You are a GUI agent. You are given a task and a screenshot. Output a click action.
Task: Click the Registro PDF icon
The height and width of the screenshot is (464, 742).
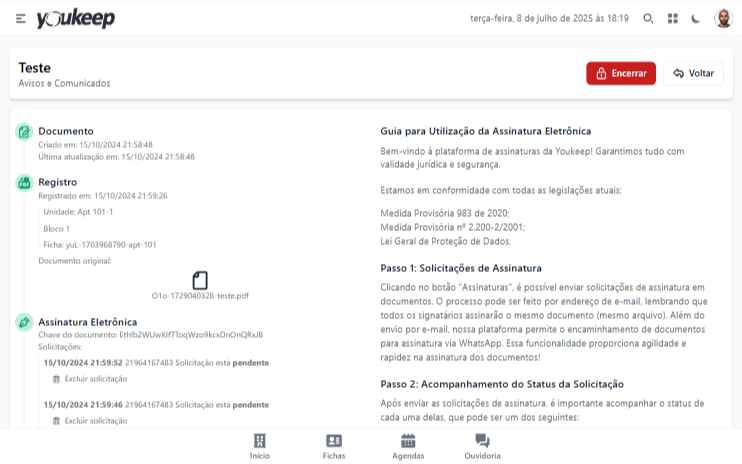click(24, 183)
